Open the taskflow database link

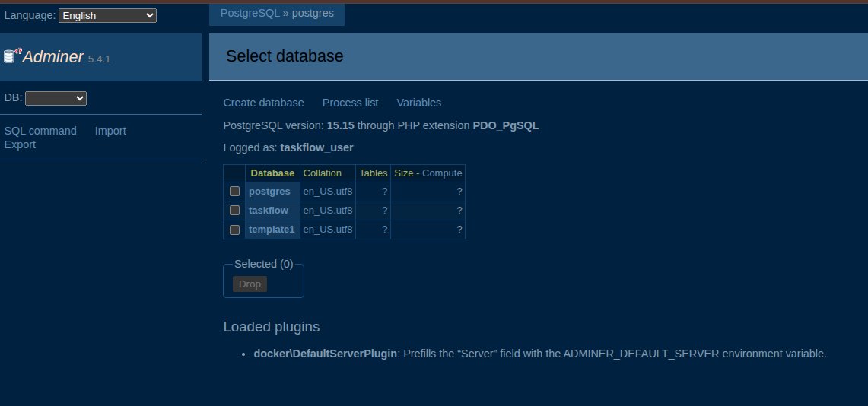click(x=269, y=210)
